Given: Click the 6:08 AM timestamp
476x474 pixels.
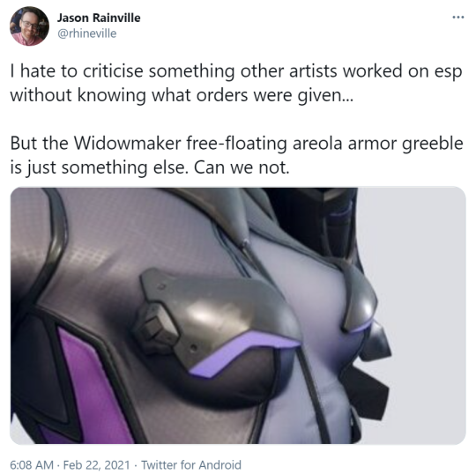Looking at the screenshot, I should point(32,464).
